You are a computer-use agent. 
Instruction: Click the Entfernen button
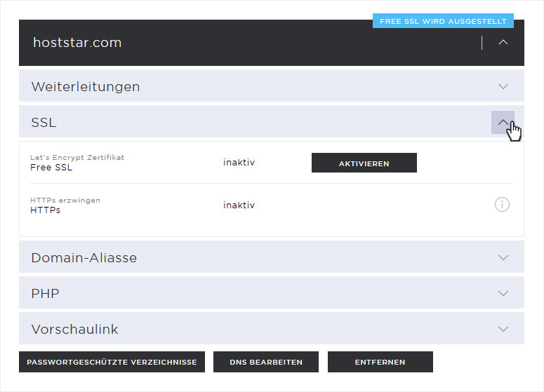click(x=380, y=362)
